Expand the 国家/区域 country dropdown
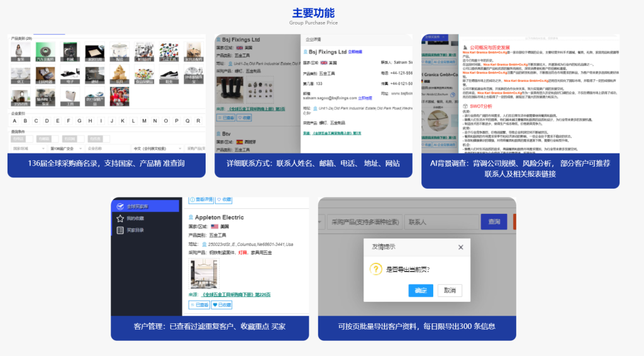Image resolution: width=644 pixels, height=356 pixels. [x=28, y=148]
